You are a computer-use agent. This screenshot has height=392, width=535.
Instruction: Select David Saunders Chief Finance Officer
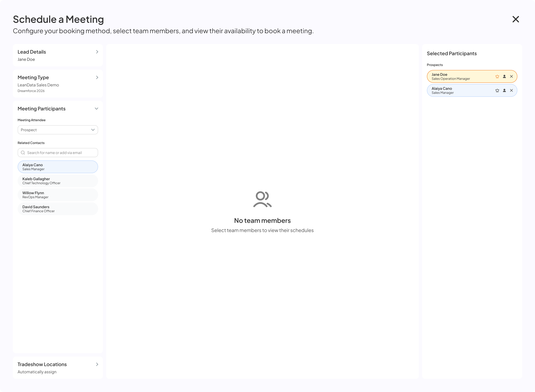[58, 209]
